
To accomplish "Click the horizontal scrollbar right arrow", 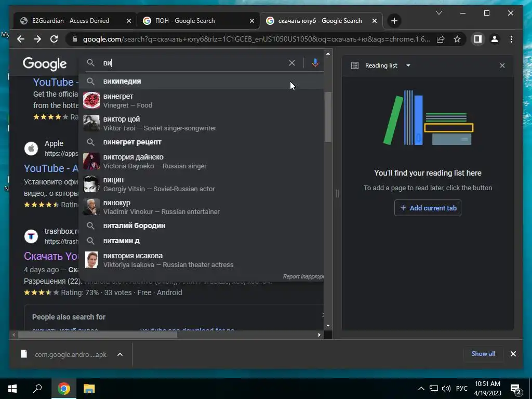I will [320, 335].
